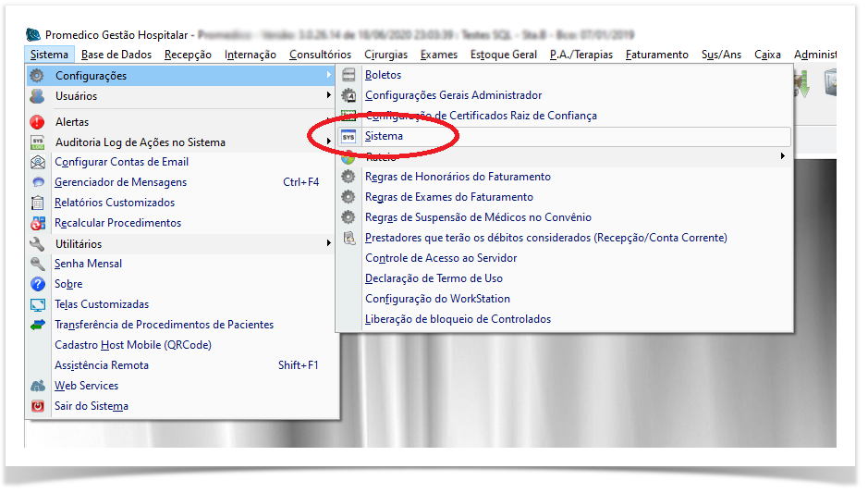Select Regras de Honorários do Faturamento
The height and width of the screenshot is (493, 868).
click(x=458, y=177)
